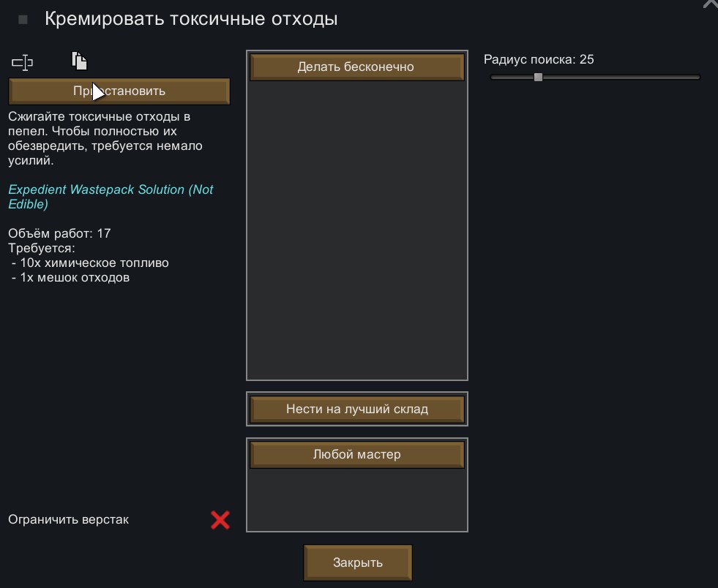Click the rename bill icon
Viewport: 718px width, 588px height.
click(x=23, y=63)
